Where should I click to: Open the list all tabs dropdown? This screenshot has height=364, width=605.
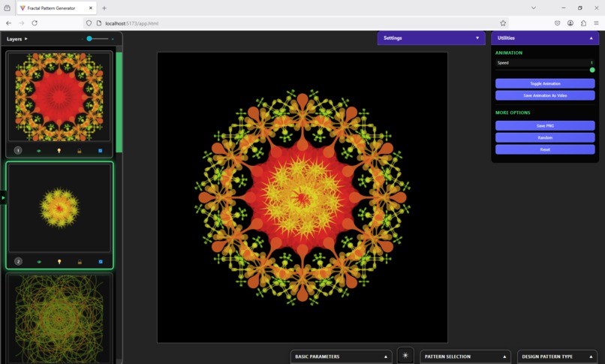pyautogui.click(x=533, y=8)
